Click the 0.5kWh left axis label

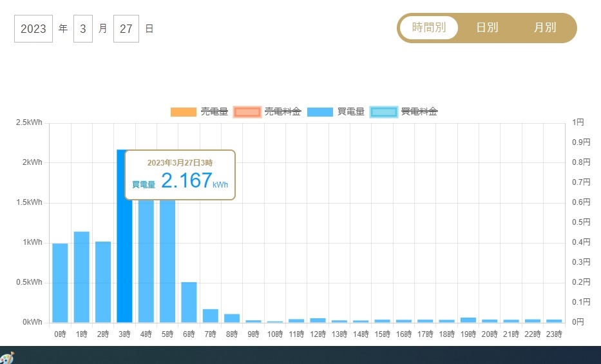(29, 282)
